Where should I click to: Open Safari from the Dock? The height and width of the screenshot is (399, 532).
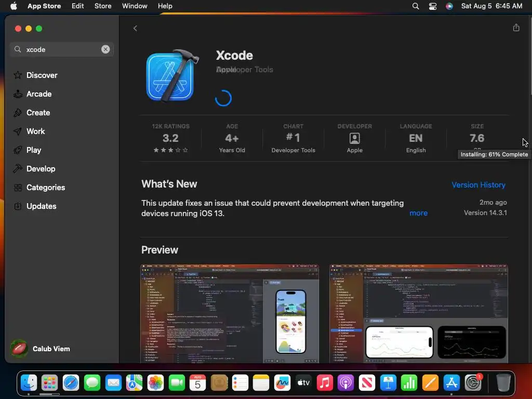pyautogui.click(x=71, y=383)
